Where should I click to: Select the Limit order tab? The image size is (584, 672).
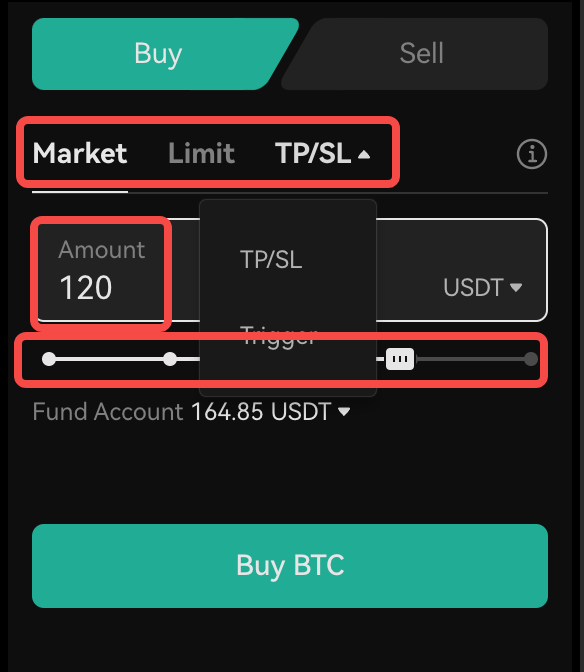coord(201,153)
